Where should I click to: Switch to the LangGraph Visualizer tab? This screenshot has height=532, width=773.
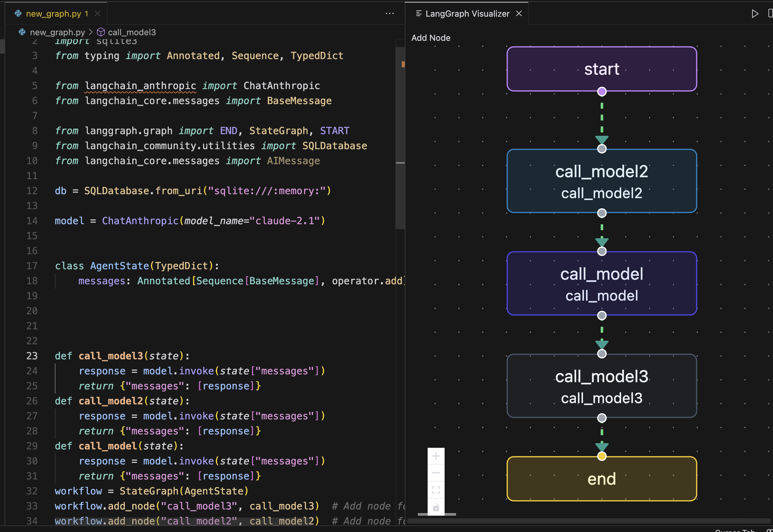pyautogui.click(x=467, y=14)
